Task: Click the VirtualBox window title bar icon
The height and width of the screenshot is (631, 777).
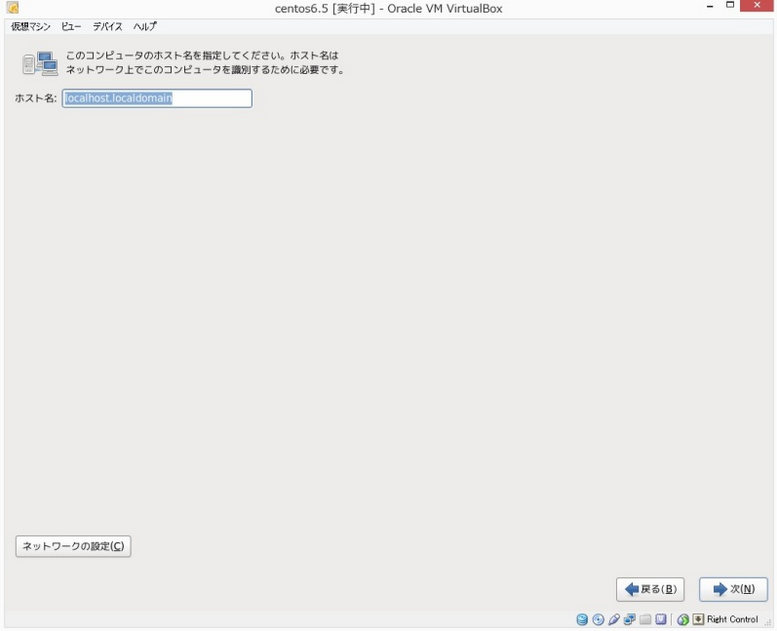Action: [x=13, y=8]
